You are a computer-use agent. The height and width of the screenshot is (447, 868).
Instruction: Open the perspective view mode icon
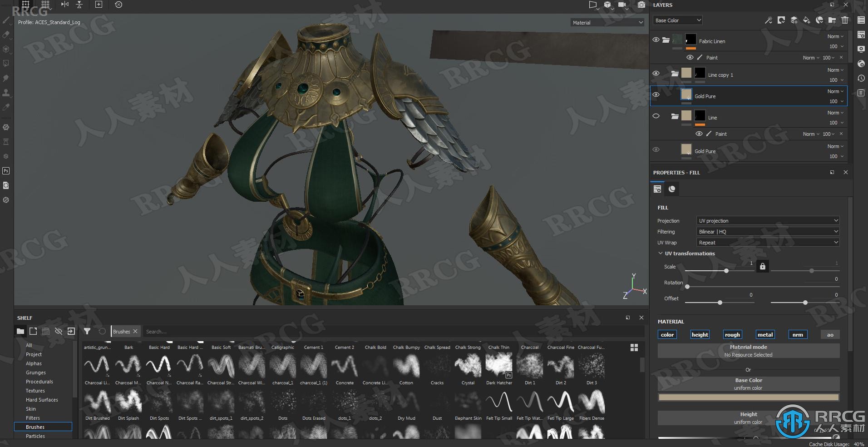(593, 5)
